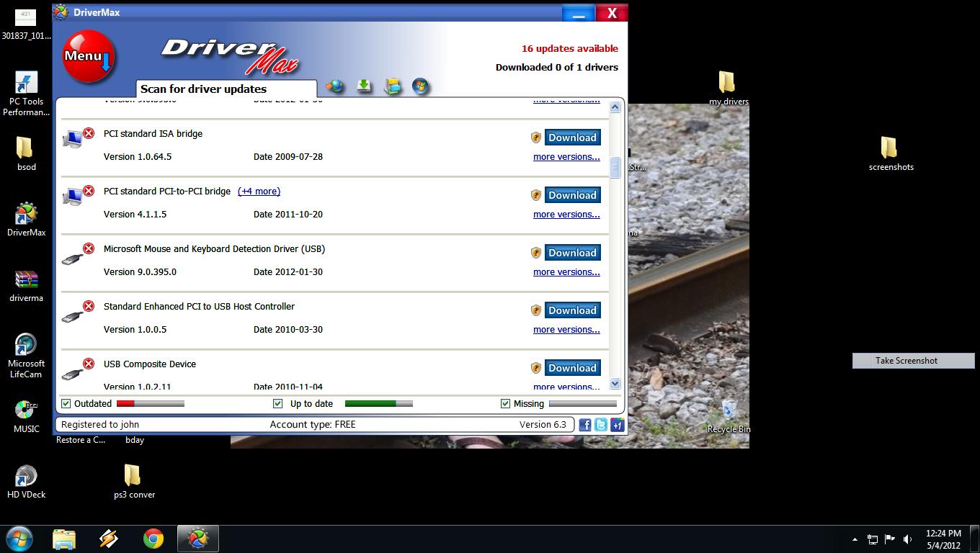Select the driverma archive desktop icon
Image resolution: width=980 pixels, height=553 pixels.
point(26,285)
